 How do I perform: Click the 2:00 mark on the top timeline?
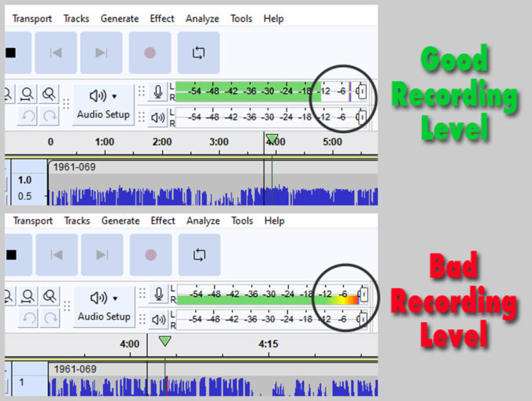(162, 142)
